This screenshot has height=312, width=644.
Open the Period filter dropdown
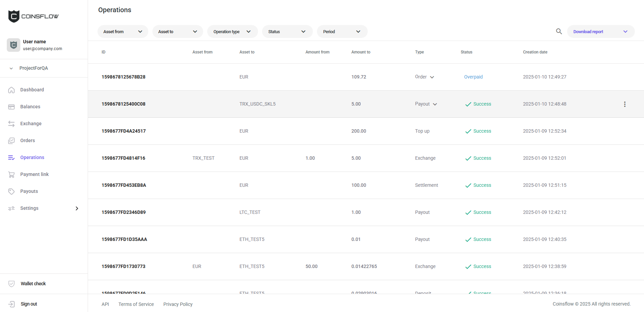342,31
